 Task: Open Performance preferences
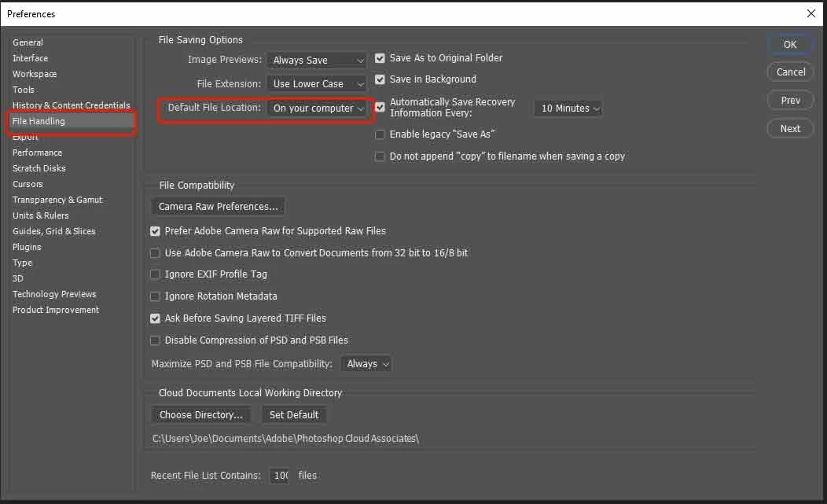(x=38, y=153)
